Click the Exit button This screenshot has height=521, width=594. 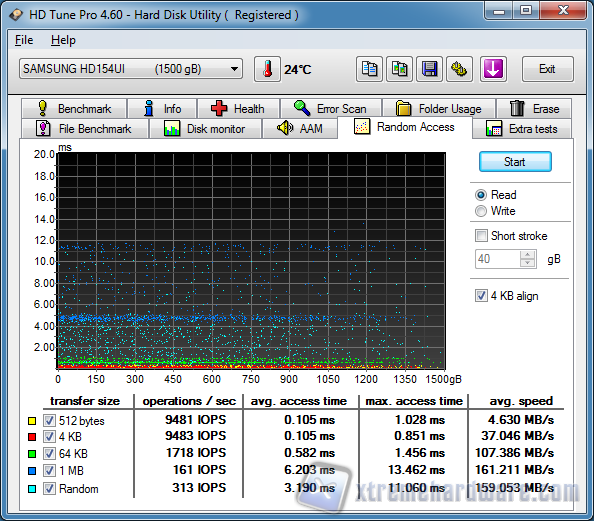[547, 69]
